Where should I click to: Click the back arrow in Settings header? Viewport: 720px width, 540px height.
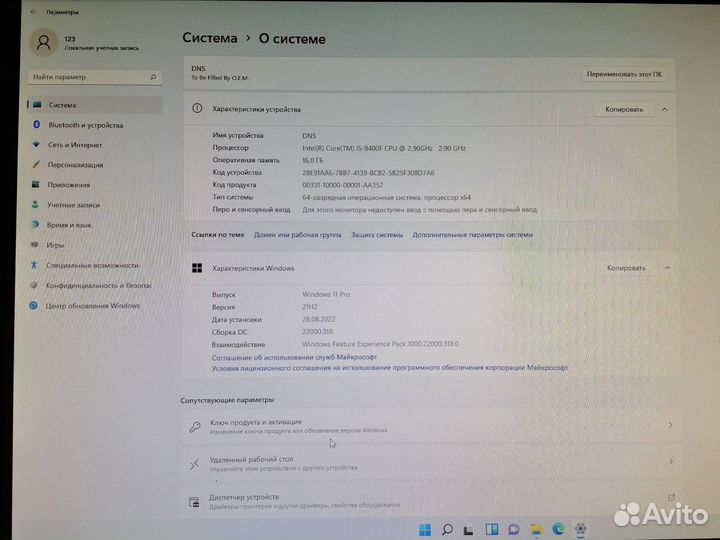[x=33, y=12]
